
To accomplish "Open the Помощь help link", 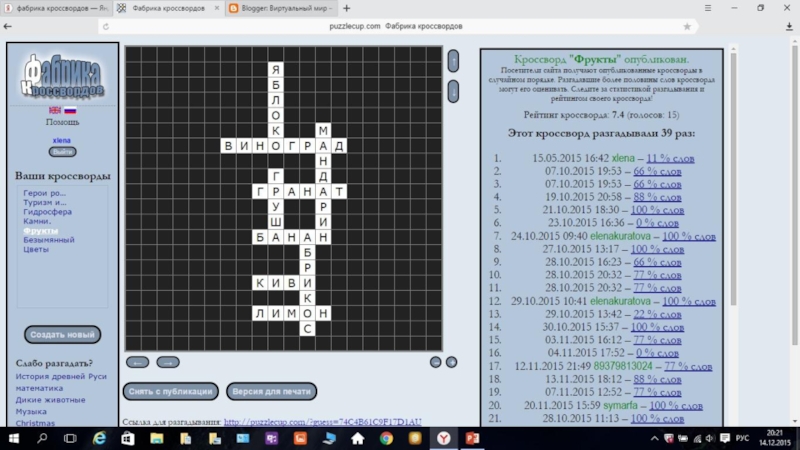I will point(62,122).
